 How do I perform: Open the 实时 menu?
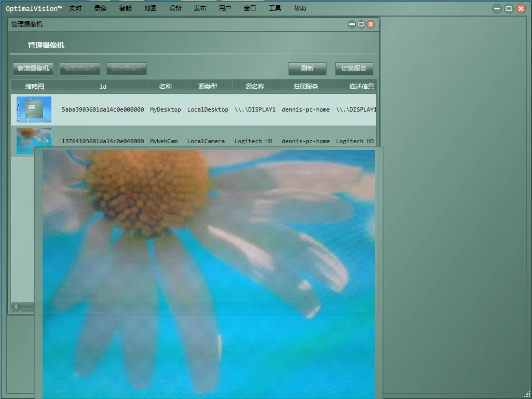click(x=75, y=8)
